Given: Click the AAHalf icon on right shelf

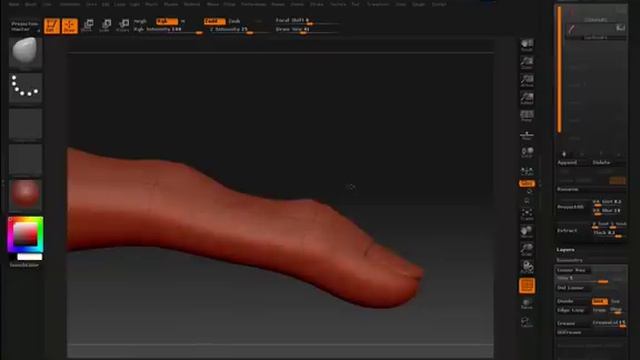Looking at the screenshot, I should pos(527,98).
